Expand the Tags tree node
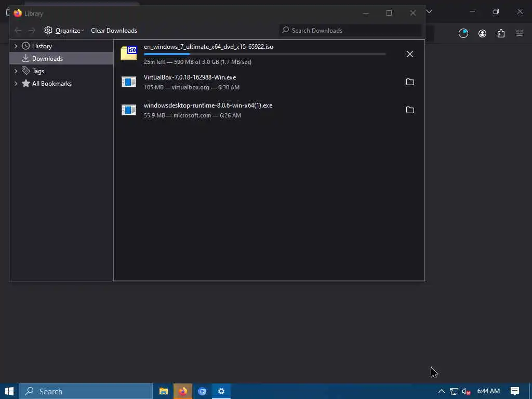Screen dimensions: 532x399 16,71
